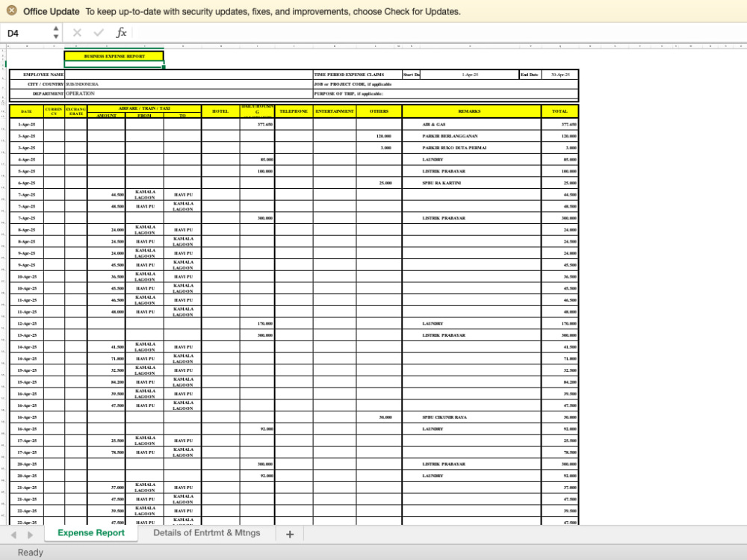Dismiss the Office Update banner close icon

(x=11, y=10)
